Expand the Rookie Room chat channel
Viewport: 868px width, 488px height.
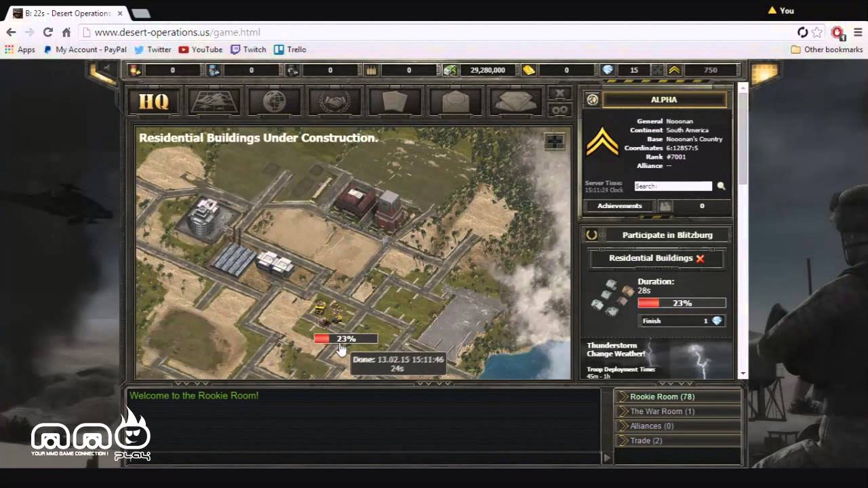(x=677, y=396)
